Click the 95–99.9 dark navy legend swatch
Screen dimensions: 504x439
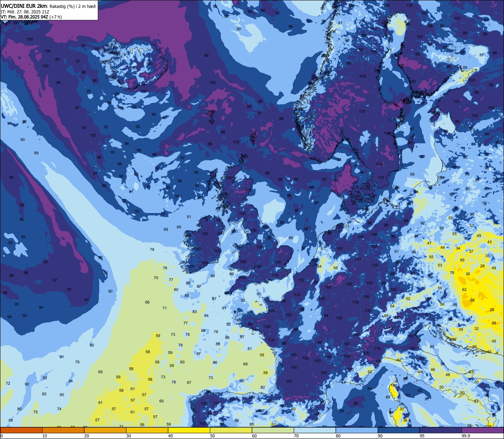coord(441,430)
